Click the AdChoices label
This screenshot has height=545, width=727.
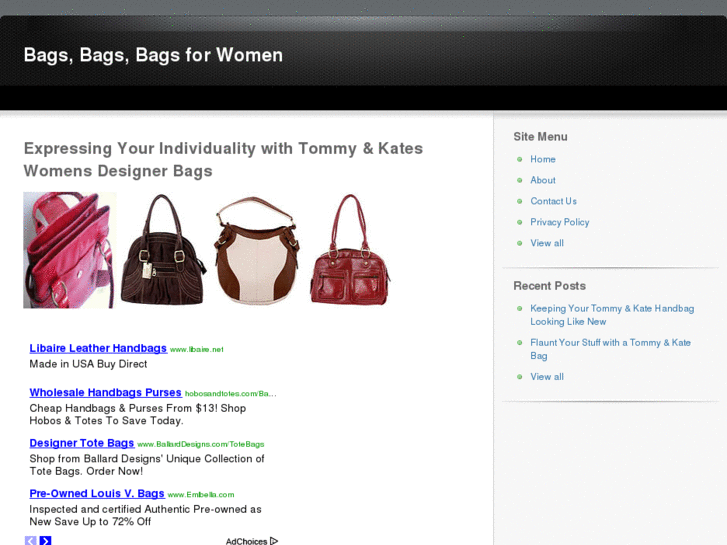pyautogui.click(x=246, y=541)
